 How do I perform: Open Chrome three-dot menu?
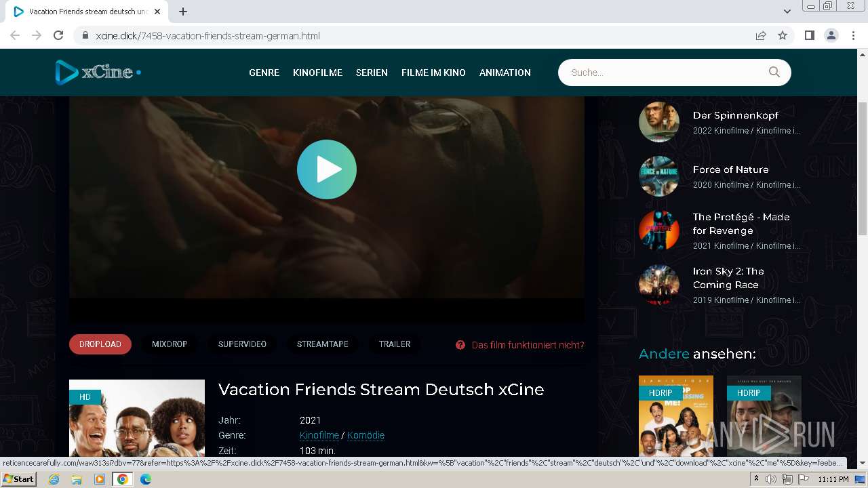tap(853, 35)
